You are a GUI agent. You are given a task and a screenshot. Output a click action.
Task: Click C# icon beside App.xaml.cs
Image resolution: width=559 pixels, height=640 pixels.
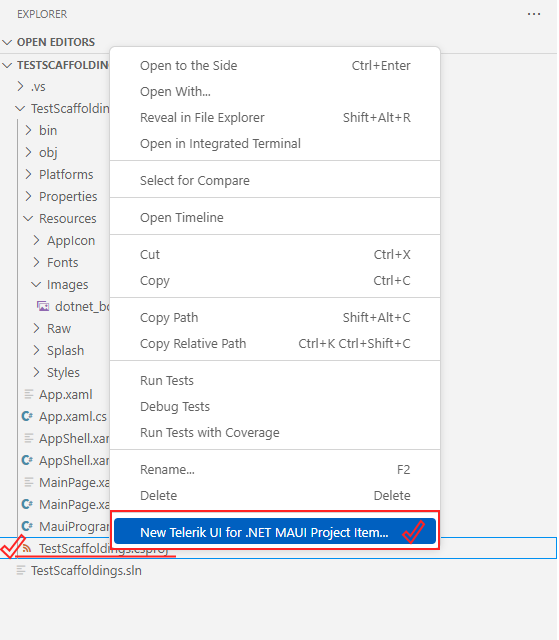coord(27,416)
